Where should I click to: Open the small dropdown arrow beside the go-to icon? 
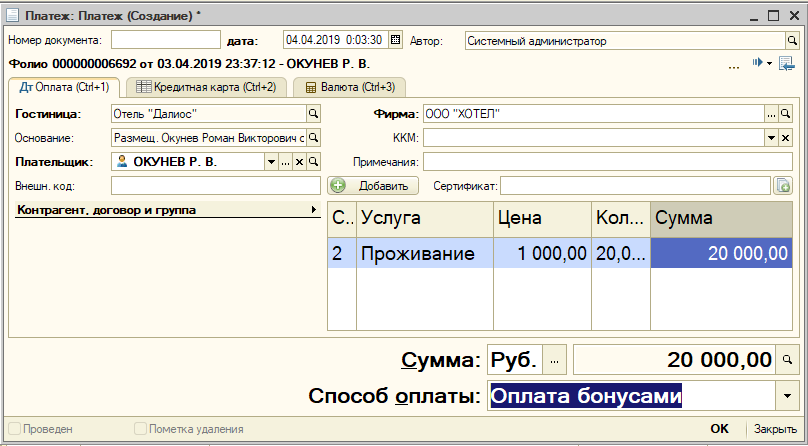(769, 63)
